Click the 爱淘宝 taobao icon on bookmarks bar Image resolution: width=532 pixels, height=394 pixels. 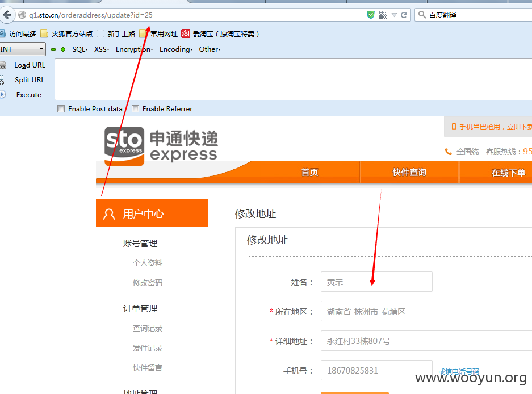coord(186,33)
